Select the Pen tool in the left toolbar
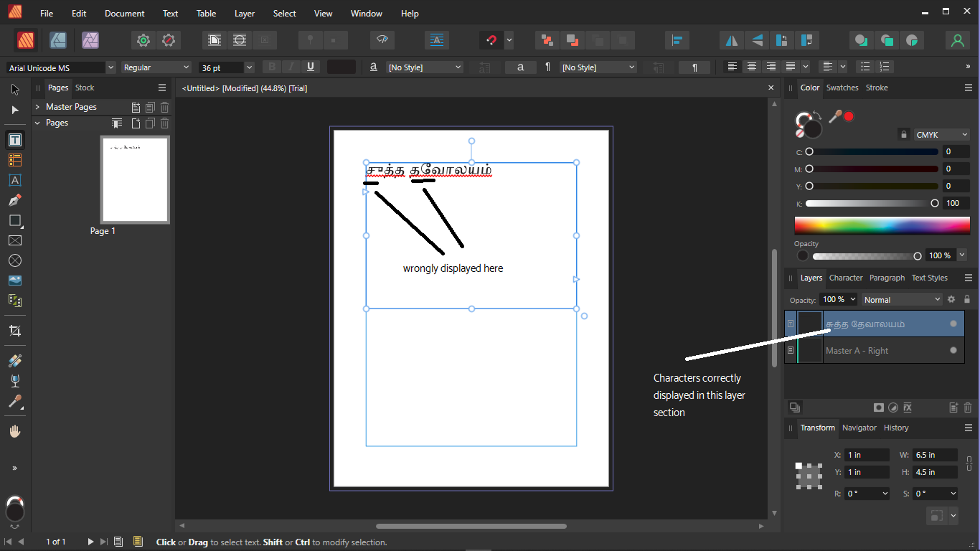980x551 pixels. [x=14, y=200]
